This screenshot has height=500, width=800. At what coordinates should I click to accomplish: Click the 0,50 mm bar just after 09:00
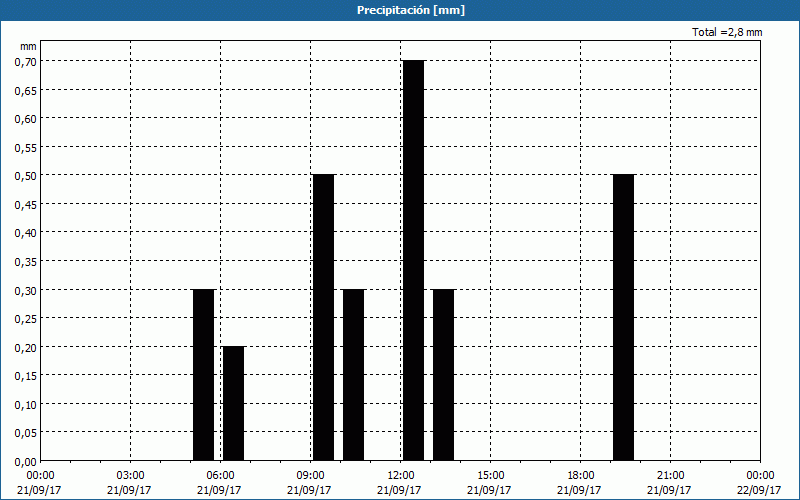(323, 317)
